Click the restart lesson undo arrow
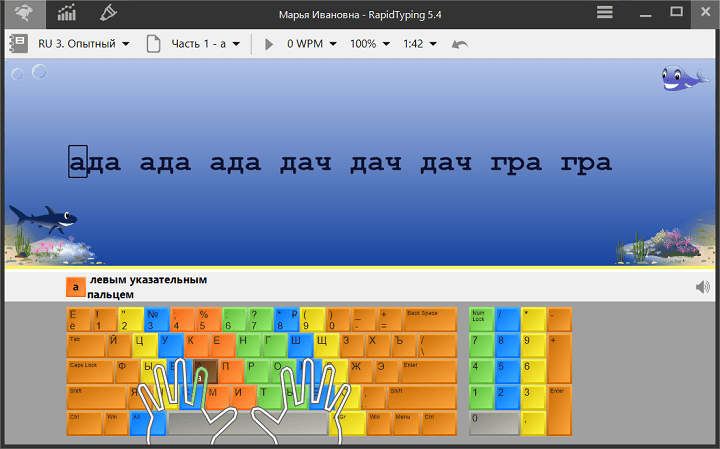Image resolution: width=720 pixels, height=449 pixels. (x=459, y=44)
